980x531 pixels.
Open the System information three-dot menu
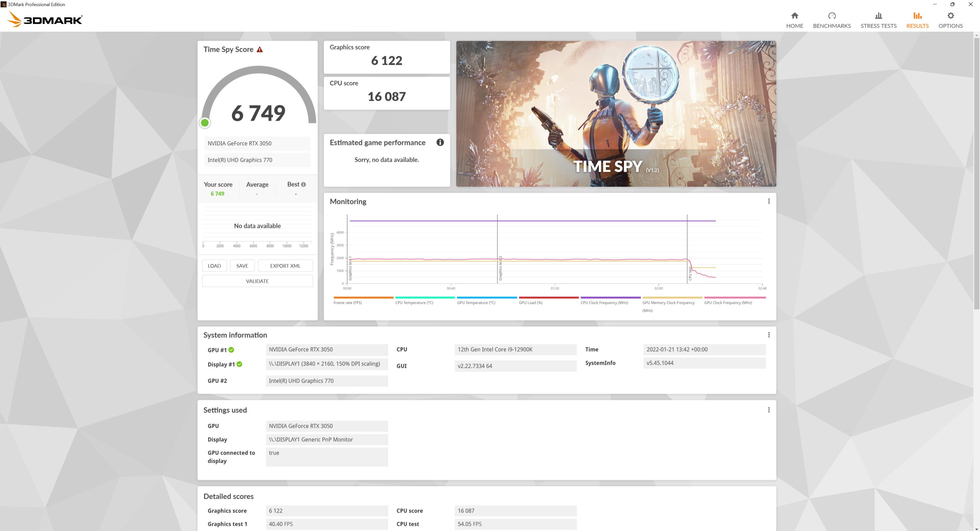[769, 335]
